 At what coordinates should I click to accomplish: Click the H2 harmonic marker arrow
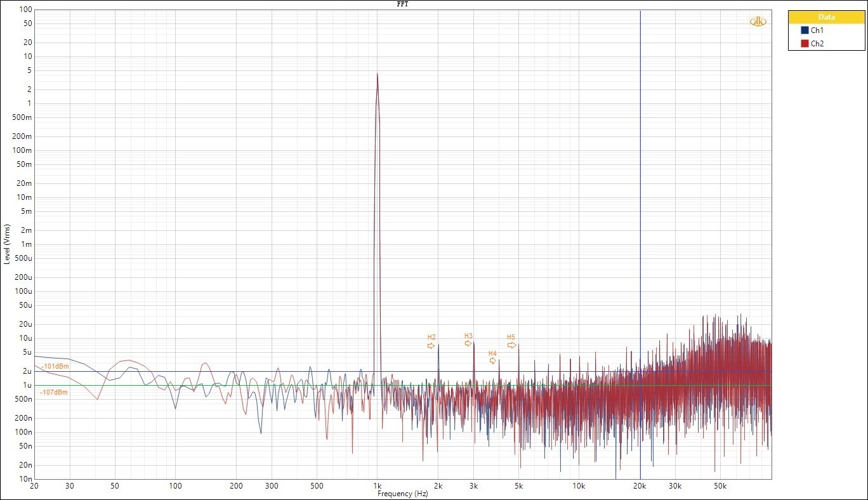(x=431, y=346)
